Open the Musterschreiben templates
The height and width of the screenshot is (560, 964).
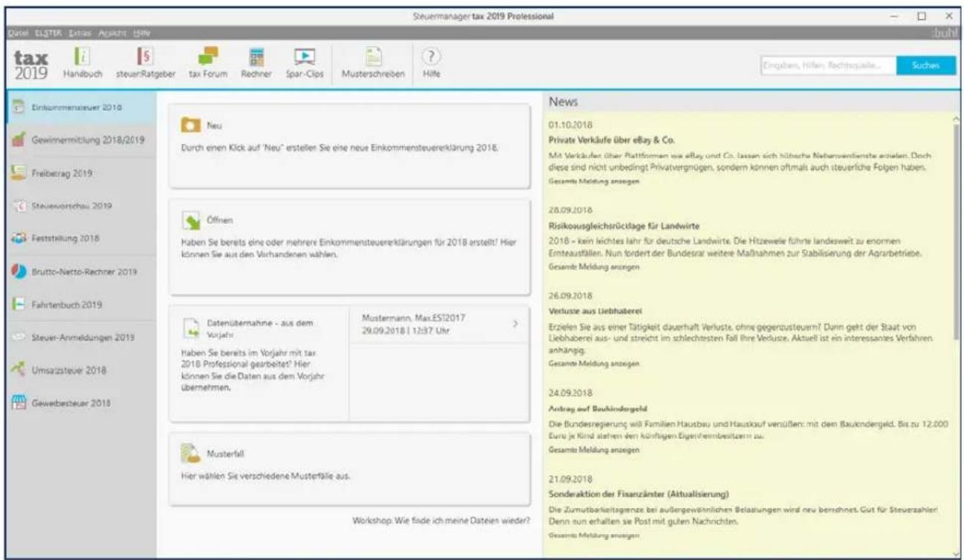click(373, 64)
